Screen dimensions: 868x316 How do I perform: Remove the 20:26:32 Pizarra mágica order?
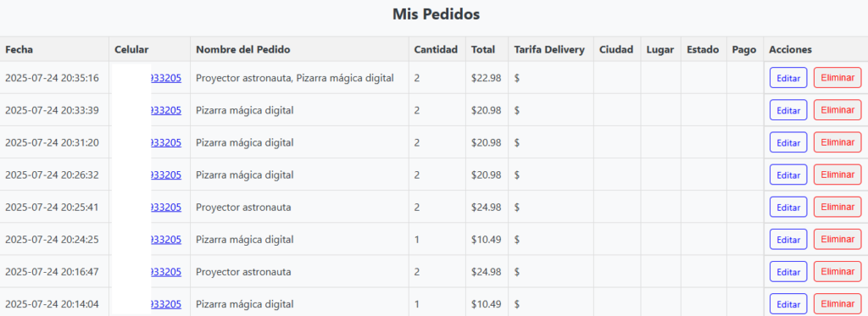tap(837, 175)
